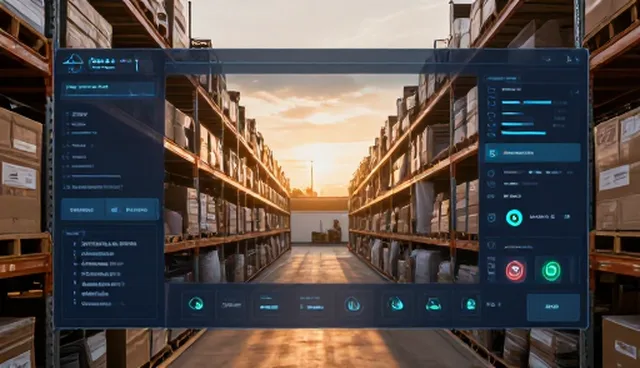Open the central warehouse camera view
This screenshot has width=640, height=368.
point(321,178)
